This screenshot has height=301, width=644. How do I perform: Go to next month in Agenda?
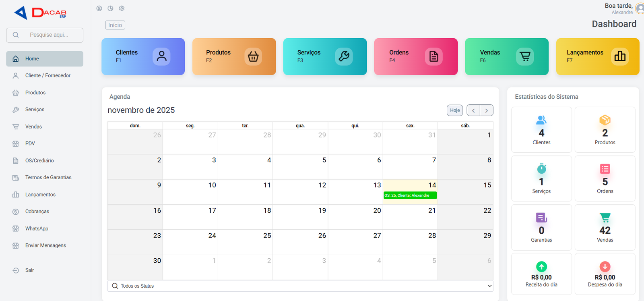click(487, 110)
